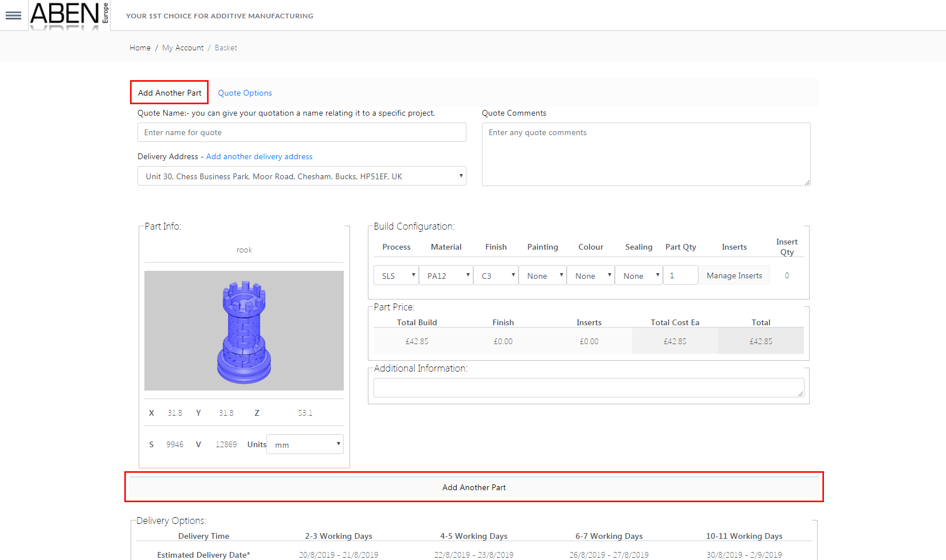
Task: Open the hamburger navigation menu
Action: pos(13,15)
